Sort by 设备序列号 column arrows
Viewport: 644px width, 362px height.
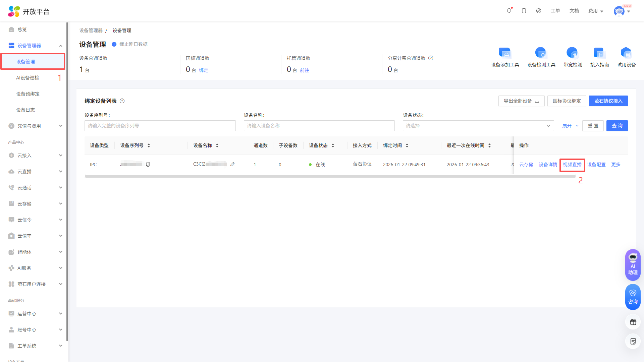[149, 145]
